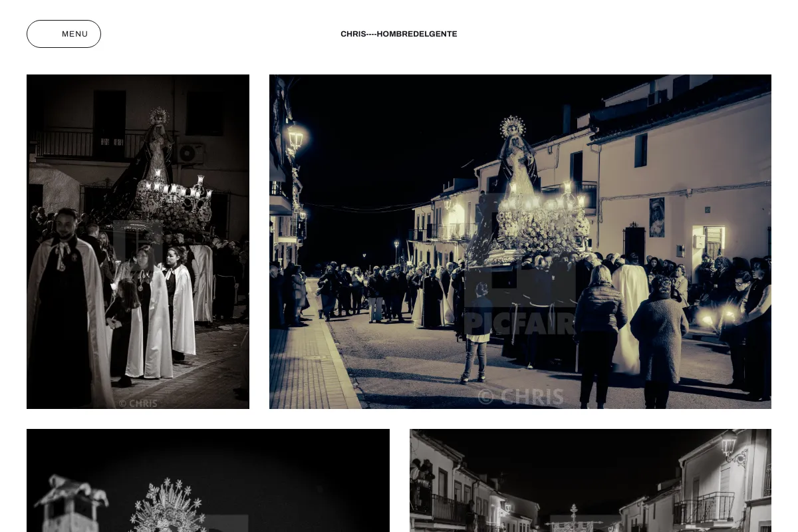Click the CHRIS----HOMBREDELGENTE site title
This screenshot has height=532, width=798.
click(x=399, y=34)
